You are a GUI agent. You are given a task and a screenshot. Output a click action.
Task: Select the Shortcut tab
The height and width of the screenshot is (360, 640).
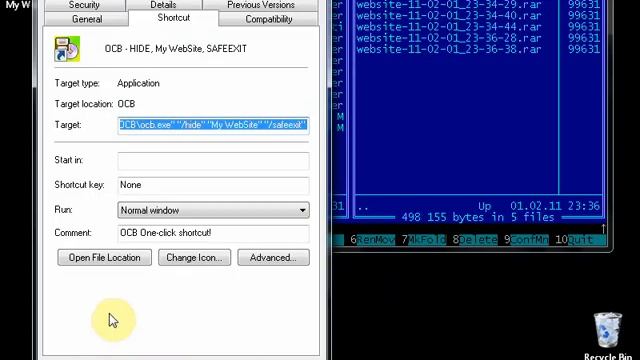click(x=173, y=18)
